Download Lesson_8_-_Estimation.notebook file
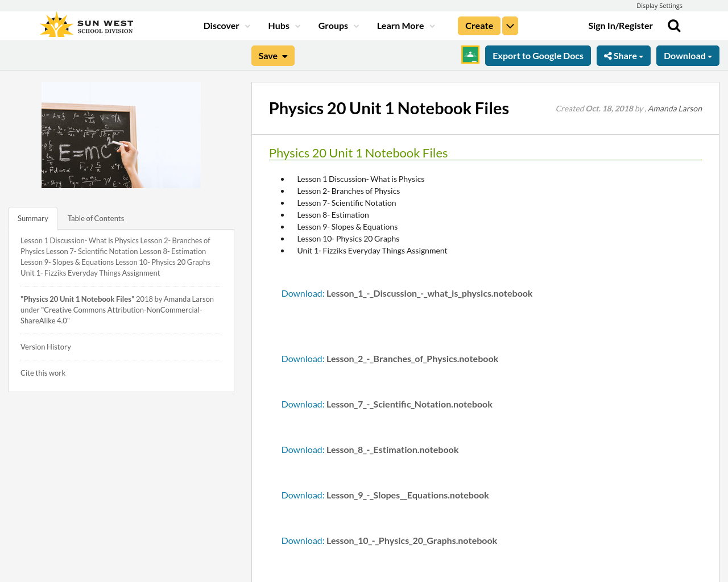The height and width of the screenshot is (582, 728). pos(302,449)
